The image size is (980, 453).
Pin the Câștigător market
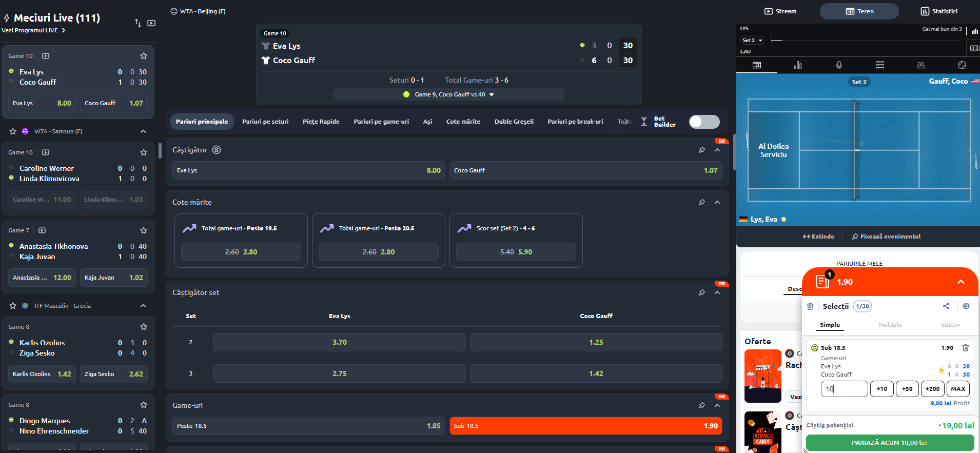click(x=701, y=150)
